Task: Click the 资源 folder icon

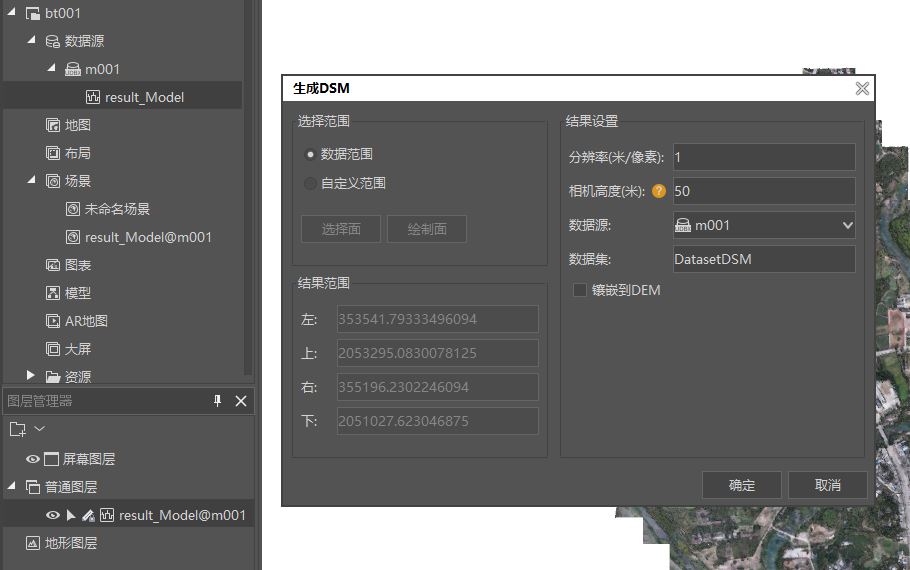Action: click(x=53, y=377)
